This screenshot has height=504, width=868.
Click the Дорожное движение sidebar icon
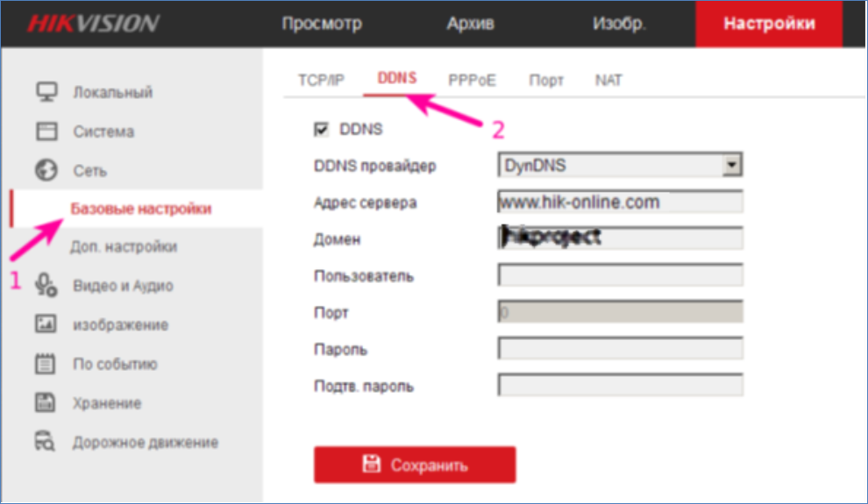[x=46, y=442]
